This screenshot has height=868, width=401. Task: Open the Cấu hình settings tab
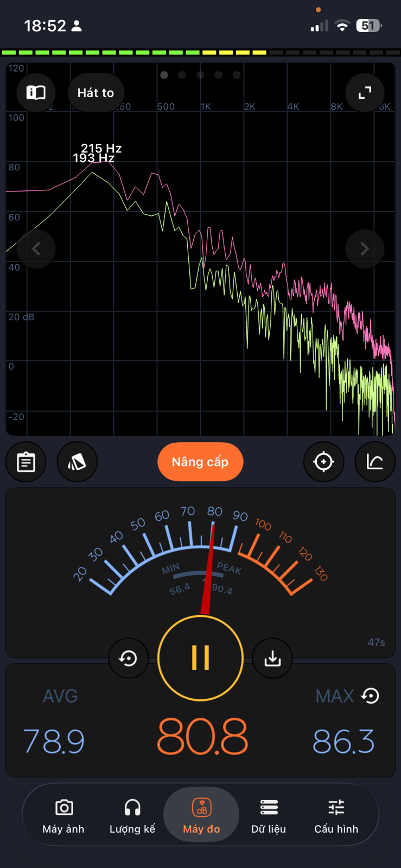point(336,815)
